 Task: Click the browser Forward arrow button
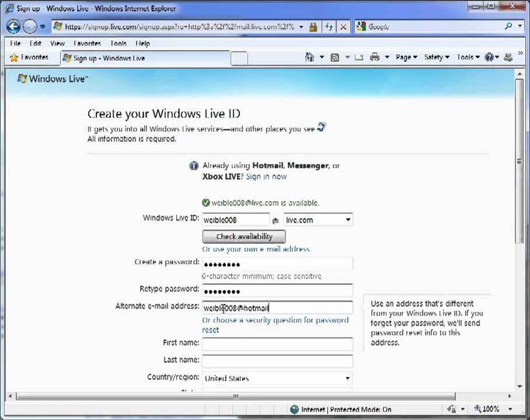pos(30,26)
